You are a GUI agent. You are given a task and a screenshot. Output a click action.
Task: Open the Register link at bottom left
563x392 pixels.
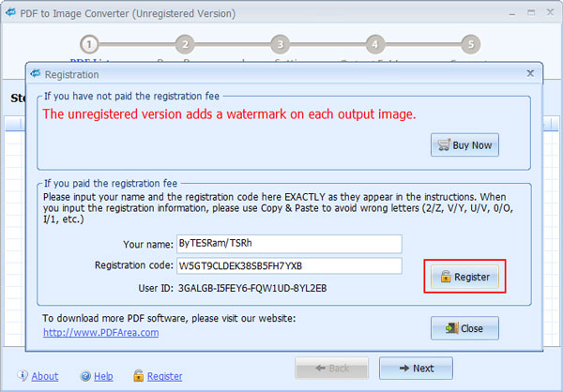point(165,376)
